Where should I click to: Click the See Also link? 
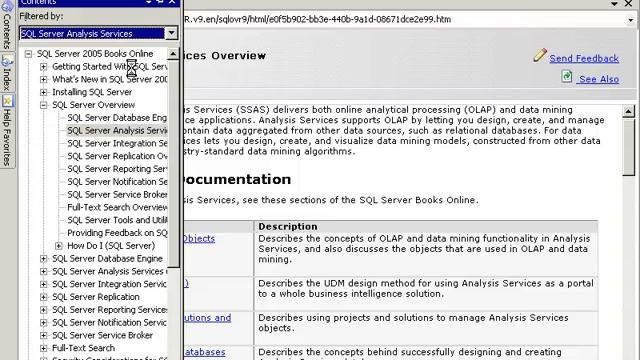tap(599, 79)
